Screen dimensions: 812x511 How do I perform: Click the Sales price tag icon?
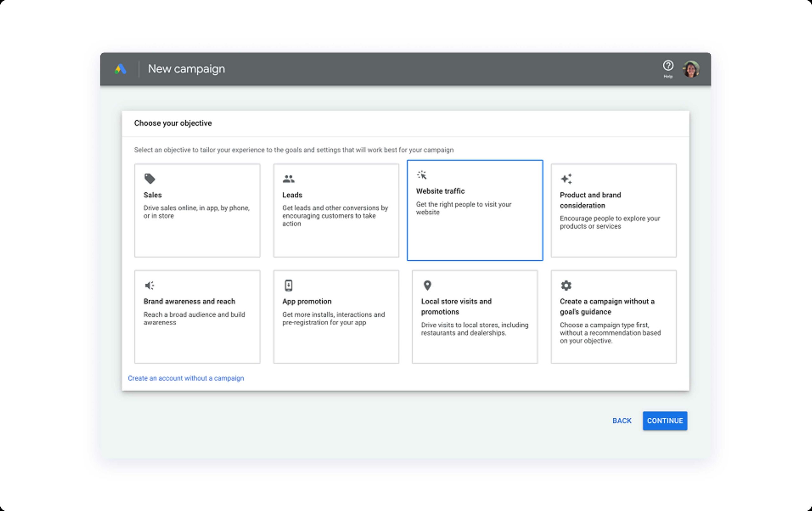[x=149, y=179]
